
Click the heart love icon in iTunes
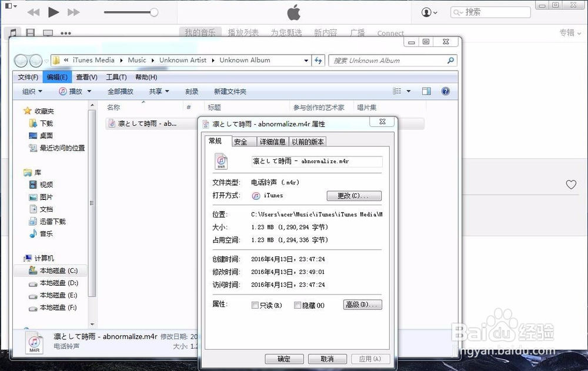[x=571, y=184]
